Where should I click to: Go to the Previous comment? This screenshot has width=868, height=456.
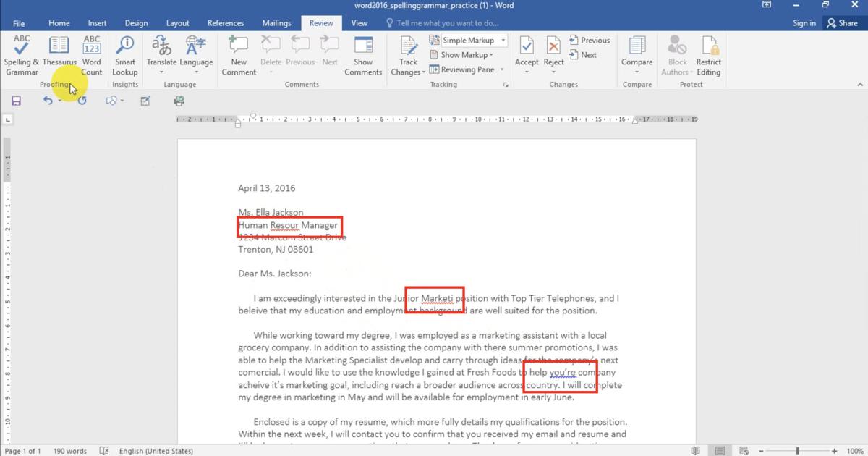pyautogui.click(x=299, y=51)
